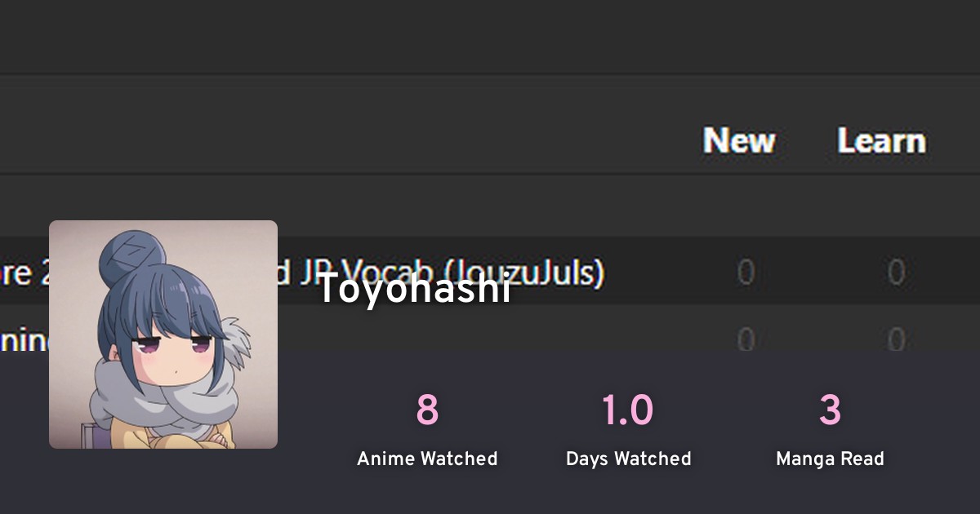Click the manga count number 3

click(x=830, y=410)
